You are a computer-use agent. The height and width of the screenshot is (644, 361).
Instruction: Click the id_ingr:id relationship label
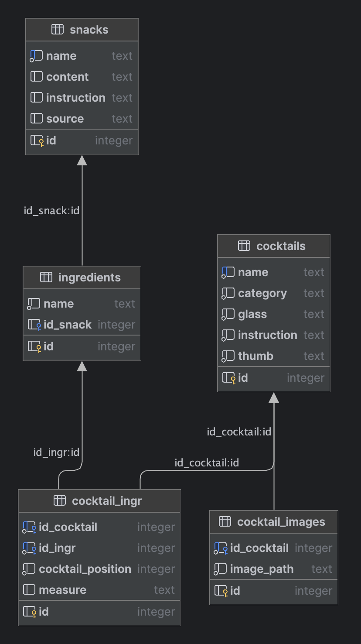point(56,452)
